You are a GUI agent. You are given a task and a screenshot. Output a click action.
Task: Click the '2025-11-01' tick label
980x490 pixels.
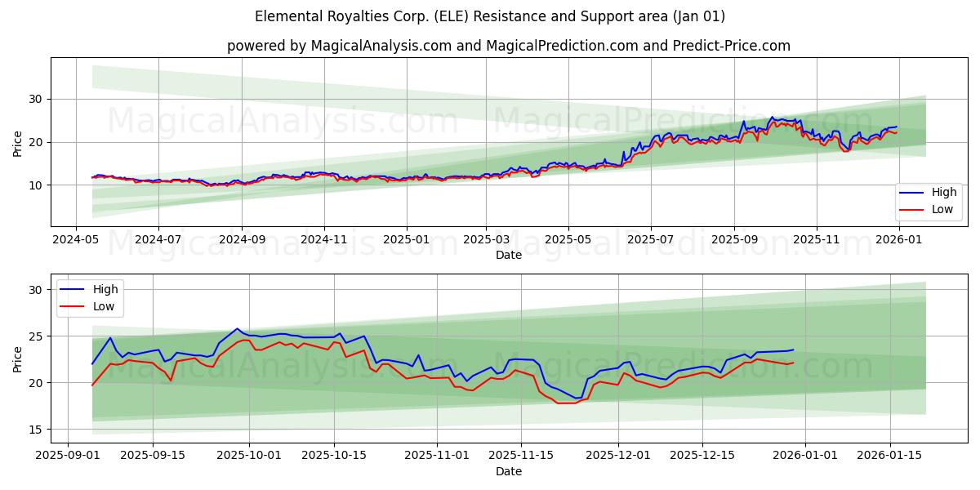coord(436,457)
